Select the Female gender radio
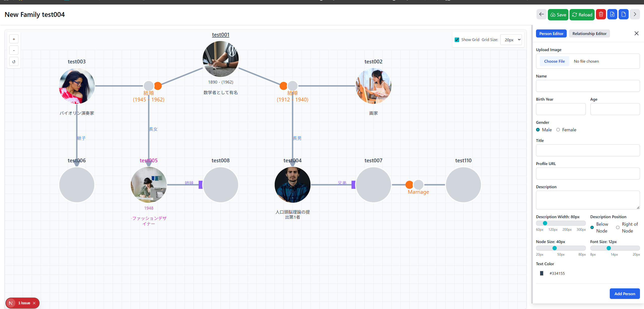Viewport: 644px width, 309px height. pos(558,130)
